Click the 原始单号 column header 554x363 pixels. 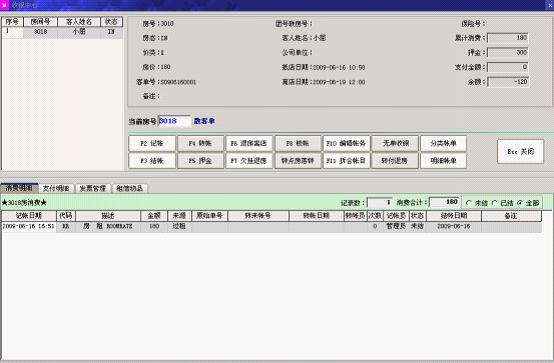(x=210, y=216)
